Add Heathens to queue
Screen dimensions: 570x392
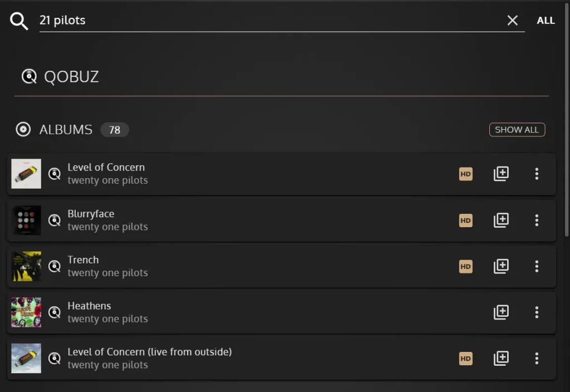pos(501,312)
